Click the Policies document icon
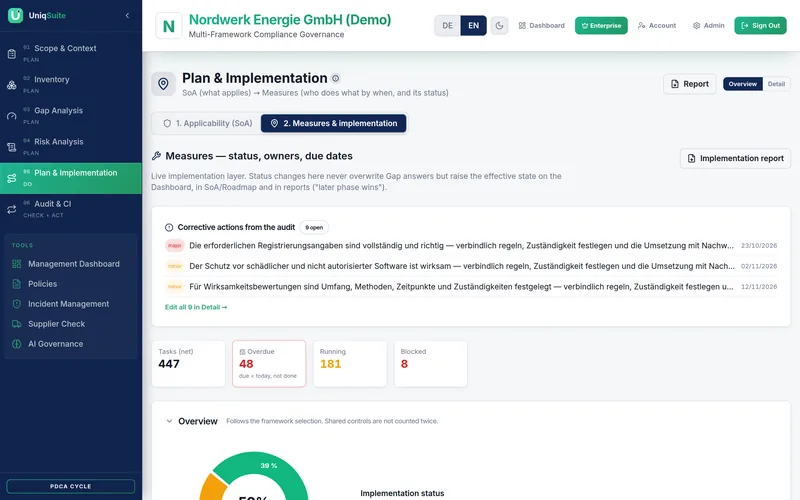 click(x=17, y=284)
